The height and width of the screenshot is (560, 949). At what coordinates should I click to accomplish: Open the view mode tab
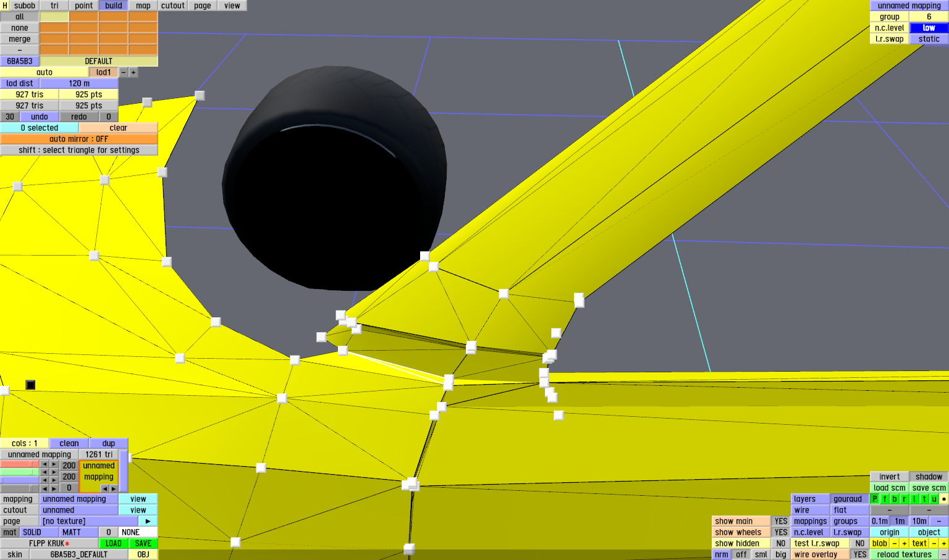(x=232, y=6)
